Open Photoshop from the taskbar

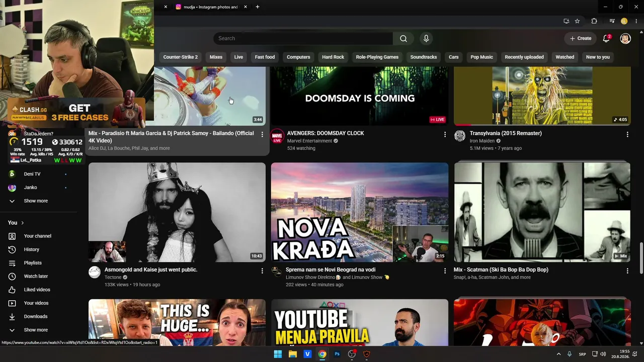coord(337,354)
